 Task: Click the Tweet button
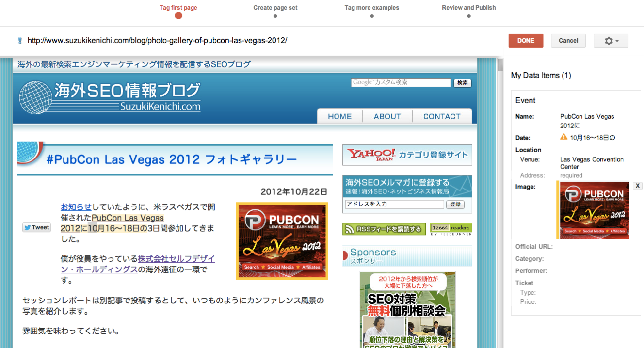(x=36, y=227)
